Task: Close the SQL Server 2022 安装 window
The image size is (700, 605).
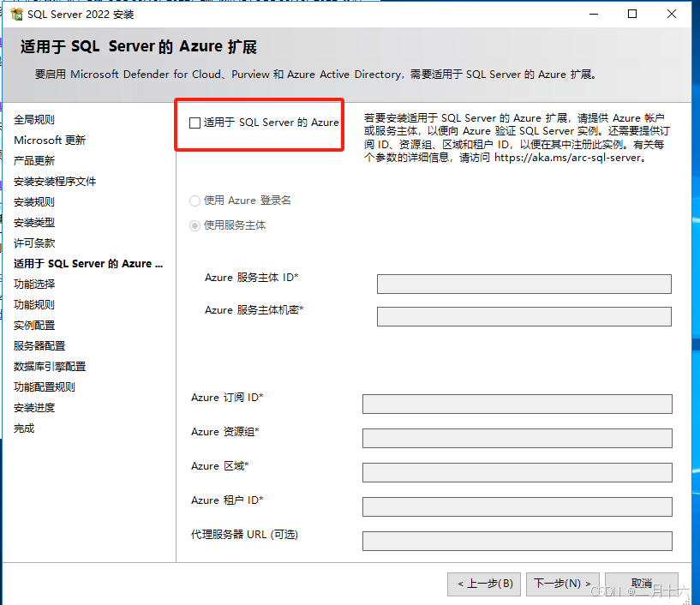Action: [x=672, y=15]
